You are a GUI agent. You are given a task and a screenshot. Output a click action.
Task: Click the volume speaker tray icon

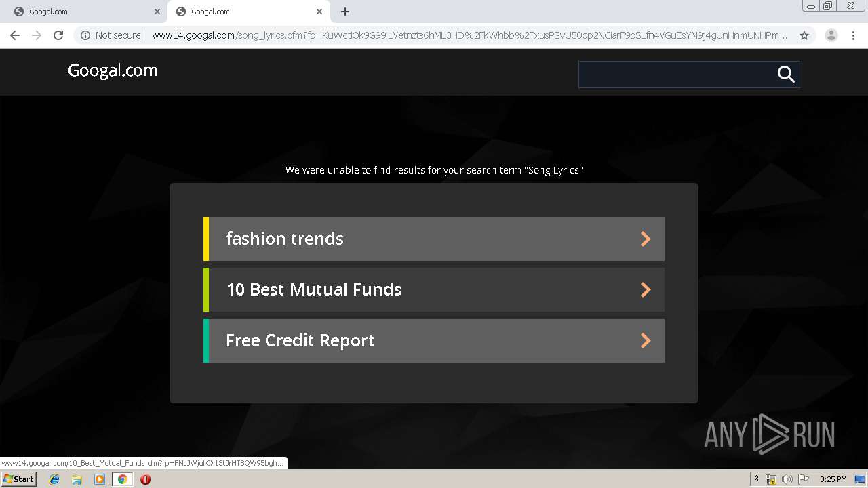[x=787, y=479]
